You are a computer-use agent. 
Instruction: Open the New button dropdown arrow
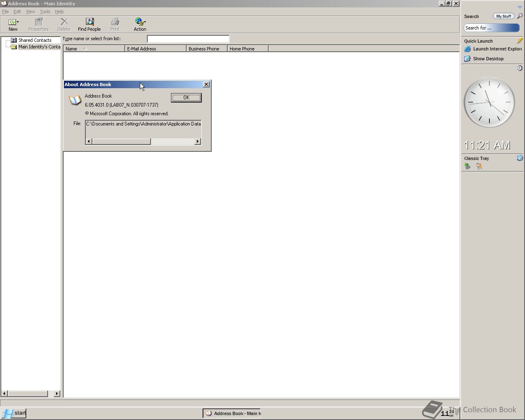tap(18, 22)
